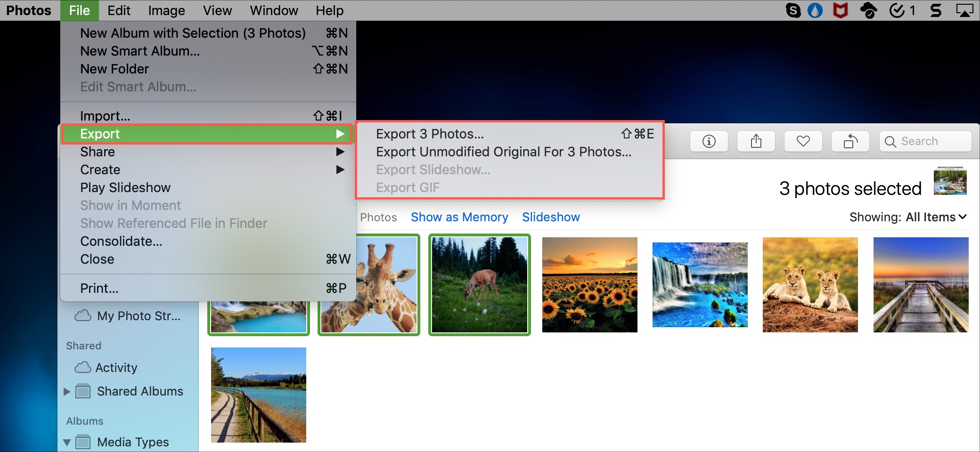Choose Consolidate… menu item
Screen dimensions: 980x452
coord(207,241)
